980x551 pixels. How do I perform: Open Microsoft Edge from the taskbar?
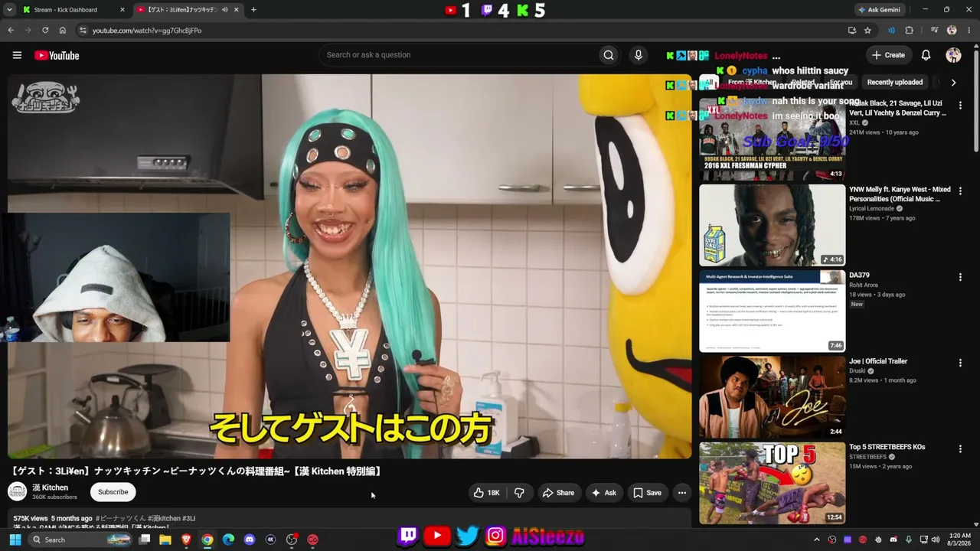coord(228,540)
